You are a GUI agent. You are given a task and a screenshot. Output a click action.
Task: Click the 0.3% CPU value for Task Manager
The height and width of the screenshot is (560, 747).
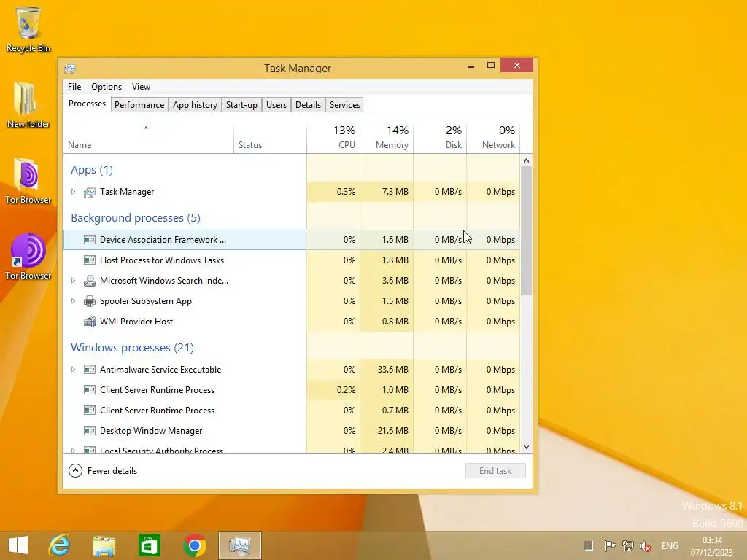click(346, 192)
